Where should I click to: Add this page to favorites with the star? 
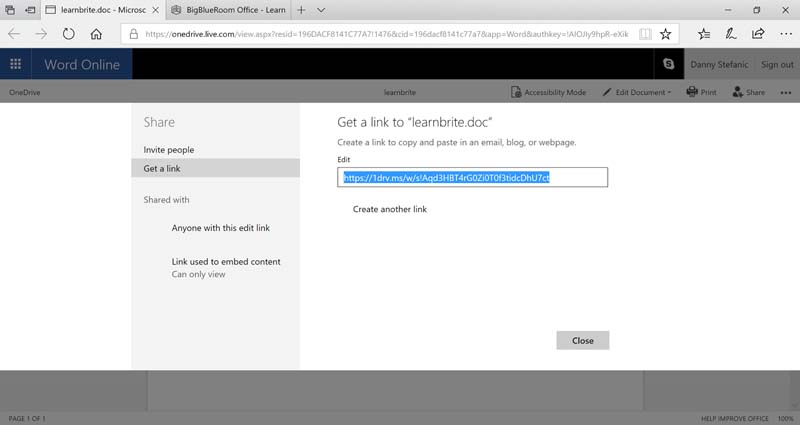coord(665,34)
